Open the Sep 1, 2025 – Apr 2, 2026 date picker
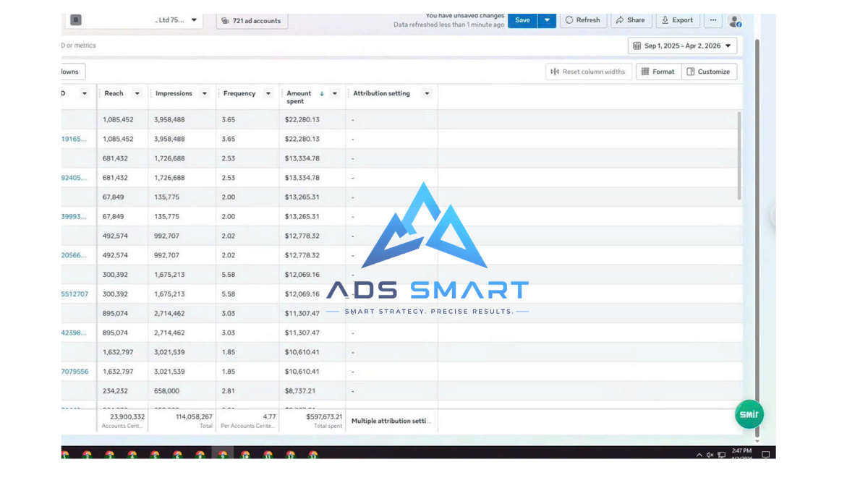 [682, 46]
